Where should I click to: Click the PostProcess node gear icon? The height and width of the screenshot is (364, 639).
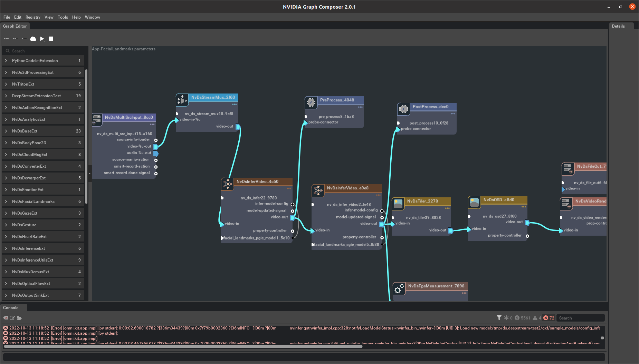[403, 109]
